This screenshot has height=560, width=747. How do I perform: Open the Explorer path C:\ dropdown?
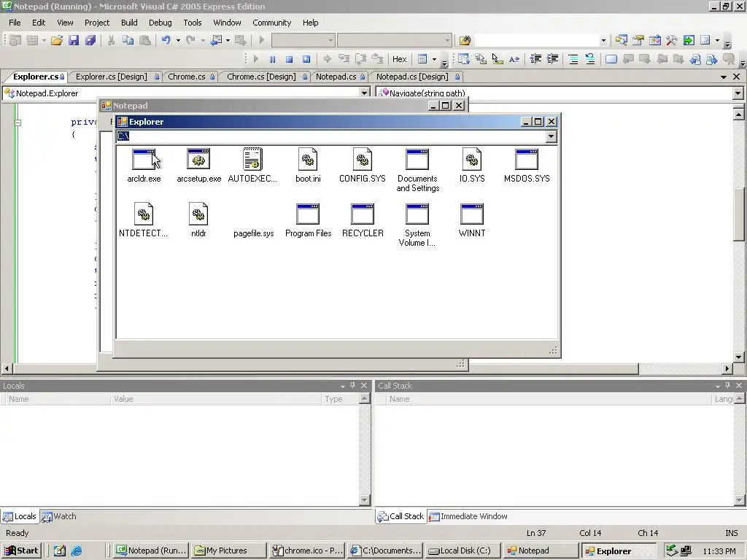point(551,136)
